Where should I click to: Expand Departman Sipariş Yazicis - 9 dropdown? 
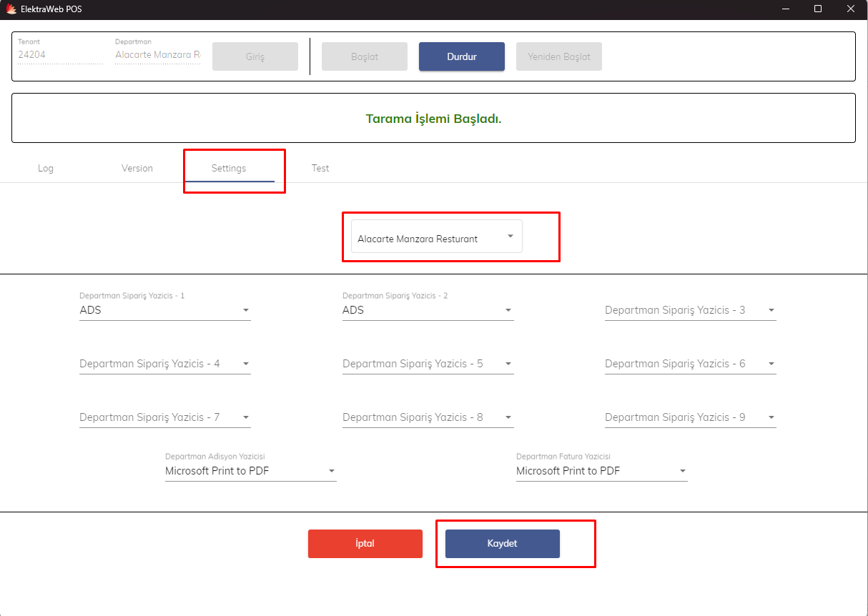[x=690, y=417]
